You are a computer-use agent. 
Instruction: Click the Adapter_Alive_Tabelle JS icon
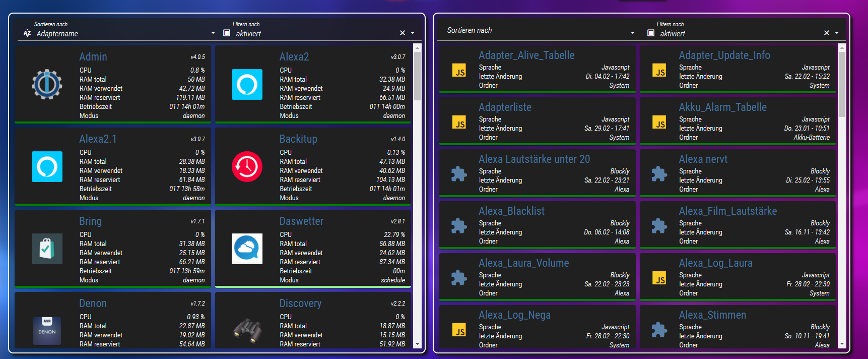point(459,71)
